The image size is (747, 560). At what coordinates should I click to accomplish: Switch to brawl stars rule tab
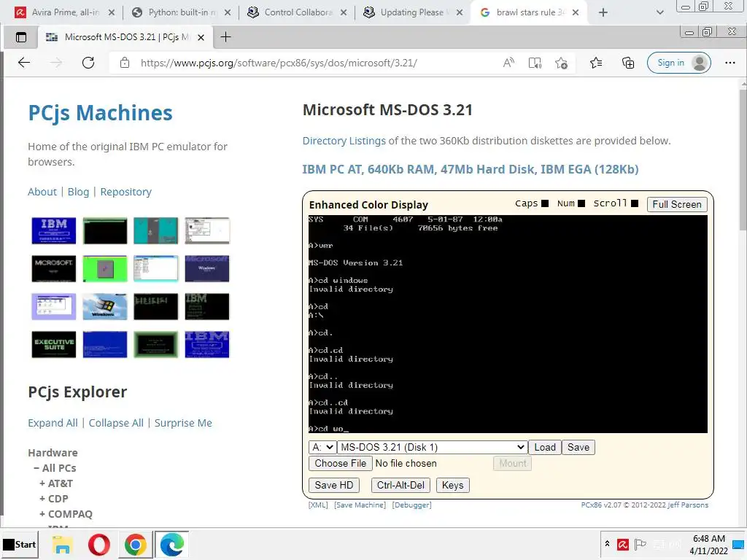coord(529,12)
